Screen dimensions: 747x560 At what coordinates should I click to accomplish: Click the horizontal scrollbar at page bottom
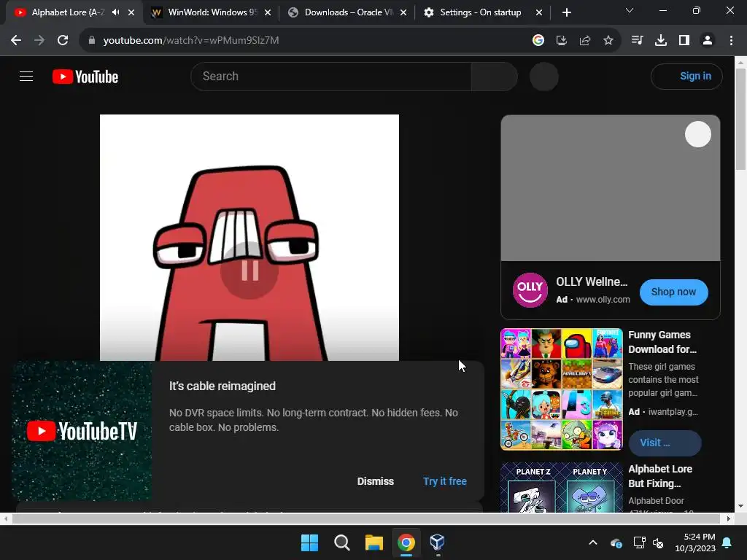[x=366, y=518]
